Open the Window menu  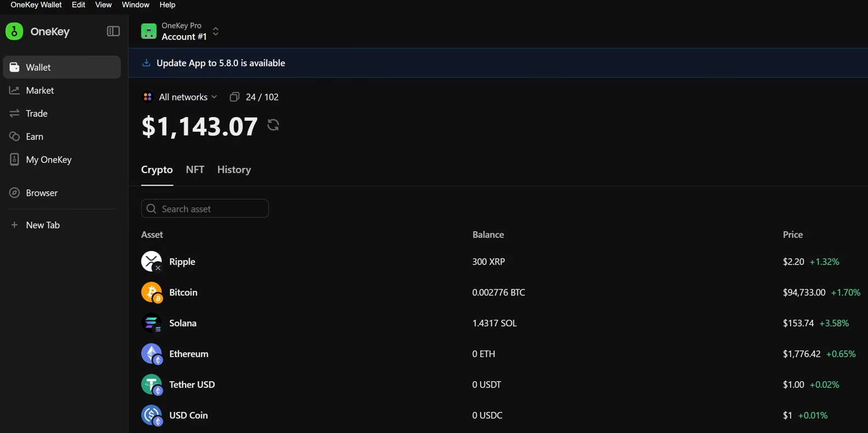click(x=136, y=5)
